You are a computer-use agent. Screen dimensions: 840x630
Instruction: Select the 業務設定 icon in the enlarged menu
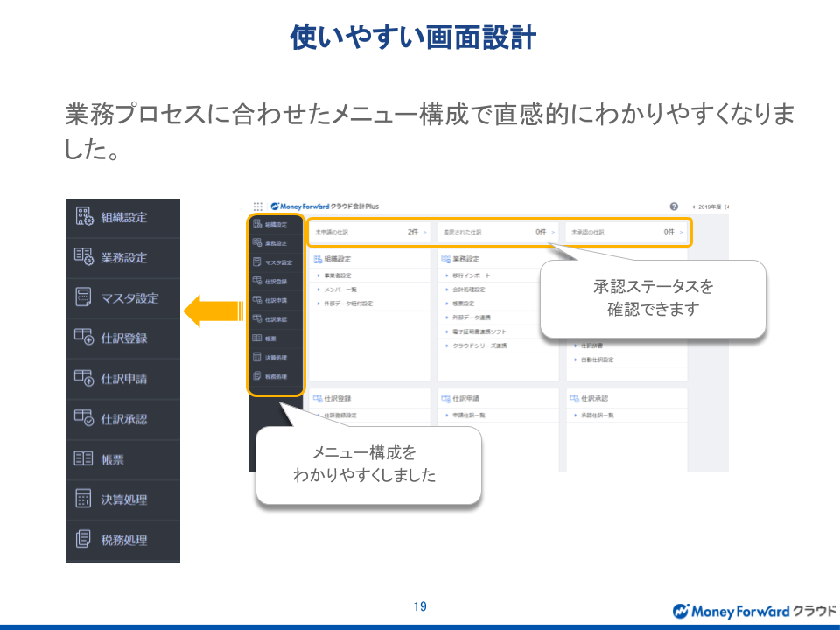coord(84,257)
